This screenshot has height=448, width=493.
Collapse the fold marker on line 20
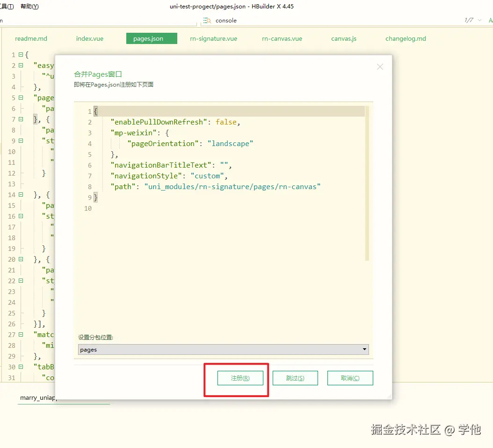(x=21, y=259)
